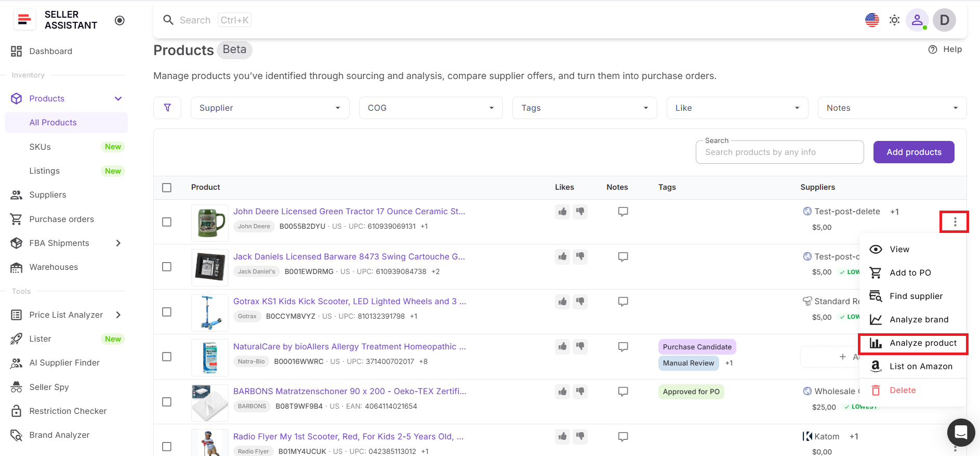Check the Jack Daniels product row checkbox
The image size is (980, 456).
click(x=167, y=267)
